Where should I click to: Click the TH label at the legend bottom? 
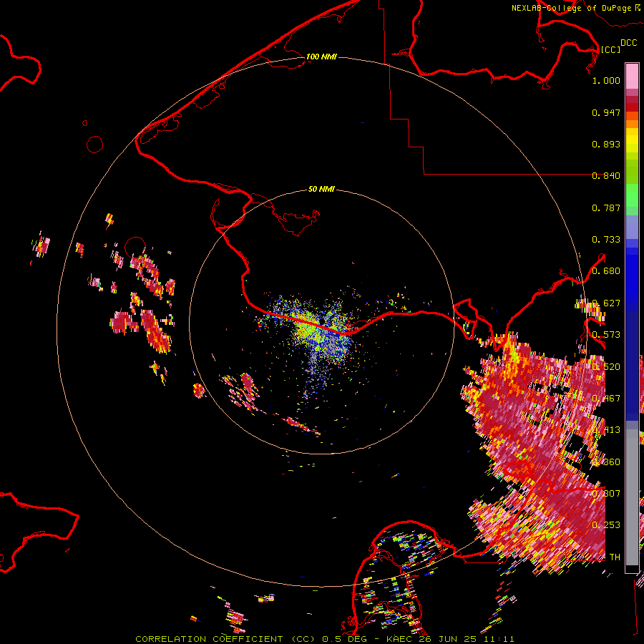pyautogui.click(x=615, y=557)
